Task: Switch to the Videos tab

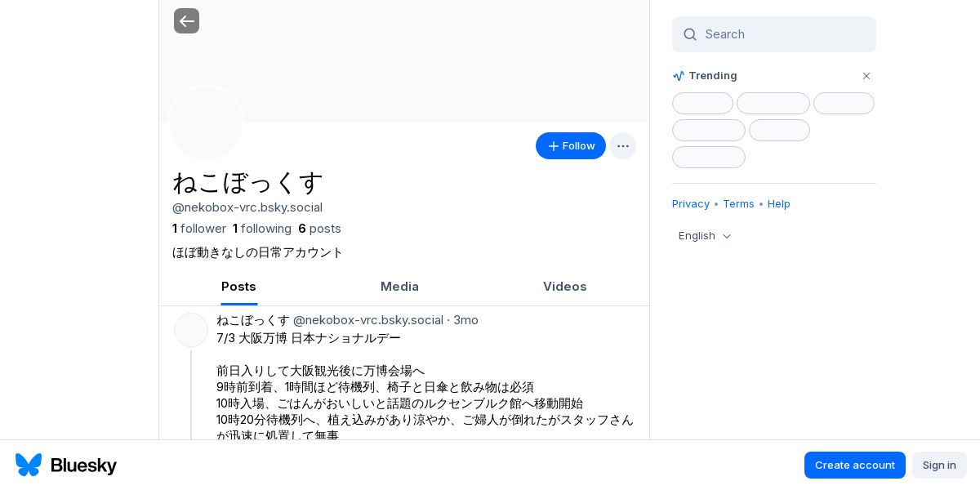Action: [x=565, y=287]
